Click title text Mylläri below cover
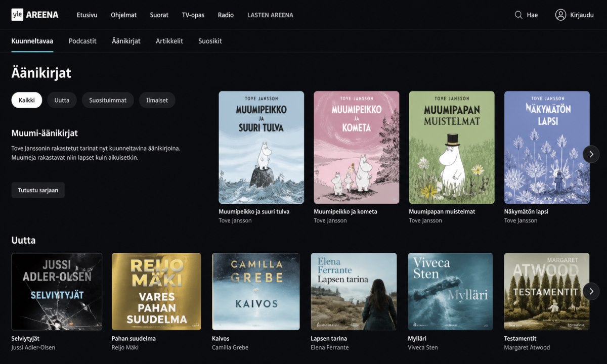Image resolution: width=607 pixels, height=364 pixels. click(x=418, y=338)
